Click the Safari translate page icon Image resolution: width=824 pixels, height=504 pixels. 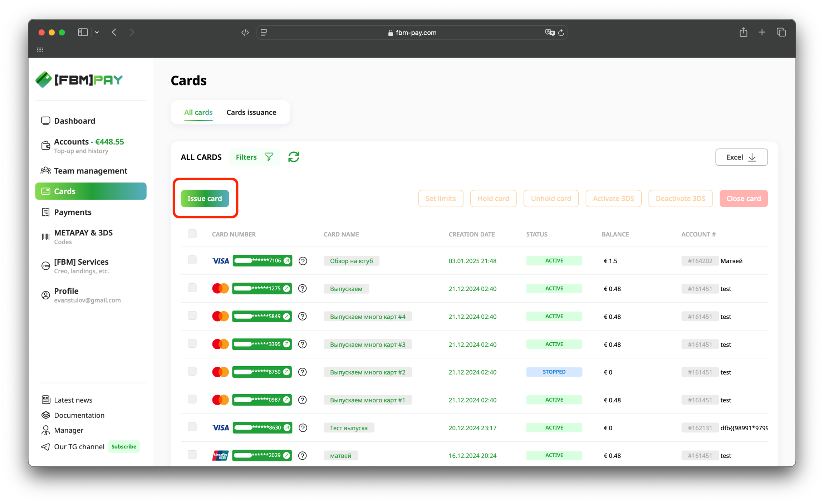pyautogui.click(x=549, y=33)
